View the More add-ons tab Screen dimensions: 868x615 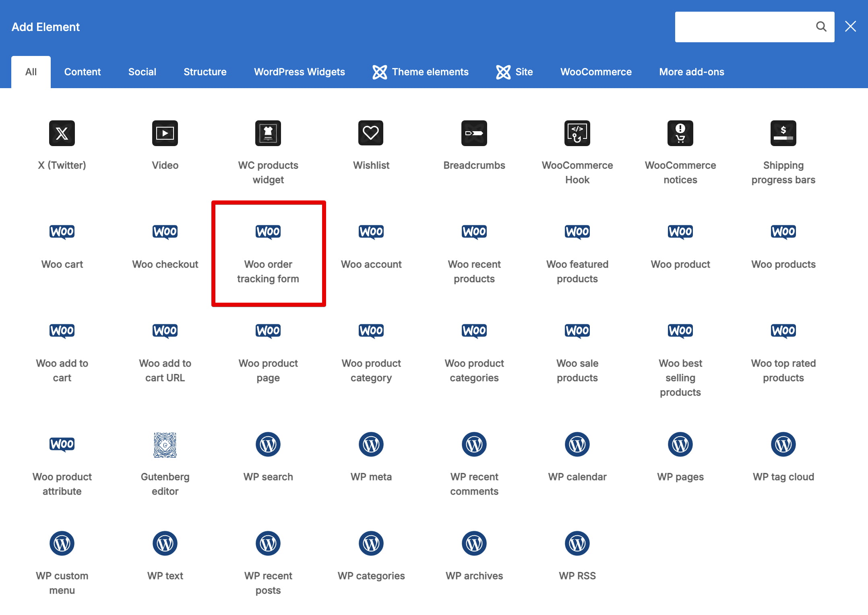coord(692,72)
